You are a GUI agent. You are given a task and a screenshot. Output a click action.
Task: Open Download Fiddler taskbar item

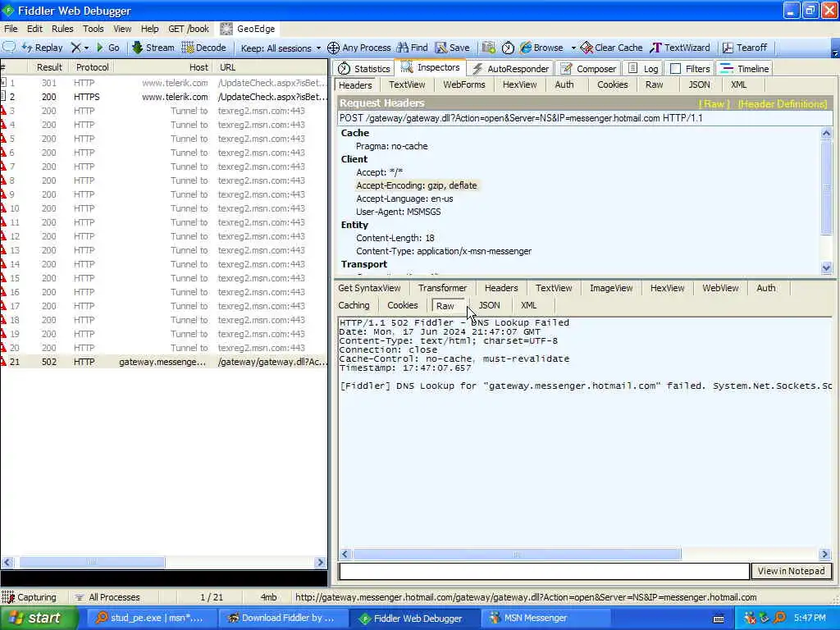(x=281, y=619)
